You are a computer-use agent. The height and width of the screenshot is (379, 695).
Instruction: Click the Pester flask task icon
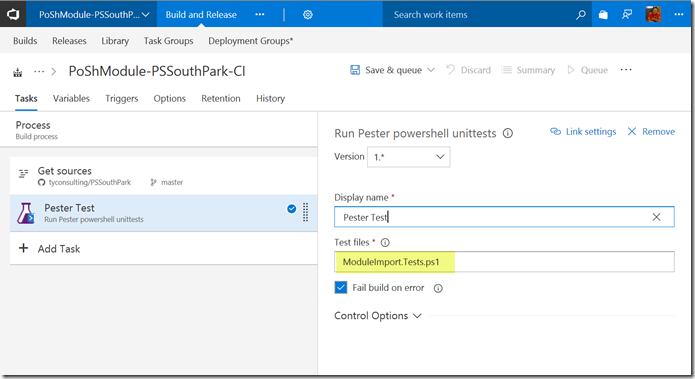point(26,213)
